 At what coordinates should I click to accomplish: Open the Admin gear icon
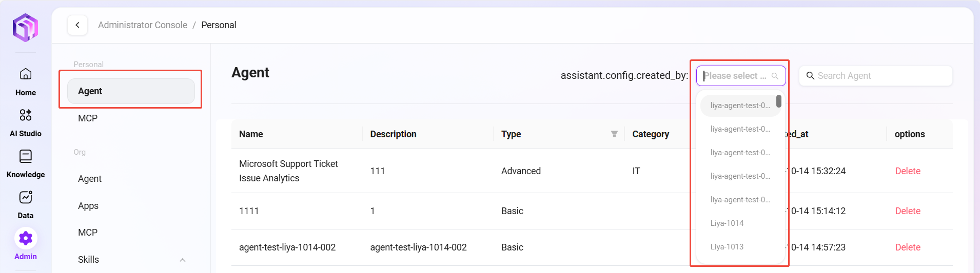(x=26, y=238)
